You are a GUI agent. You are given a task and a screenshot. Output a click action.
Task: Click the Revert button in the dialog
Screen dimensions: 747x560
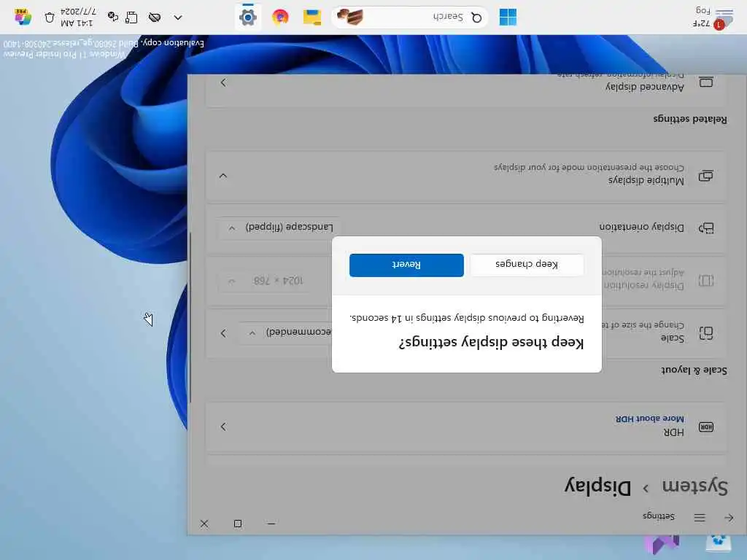tap(406, 265)
